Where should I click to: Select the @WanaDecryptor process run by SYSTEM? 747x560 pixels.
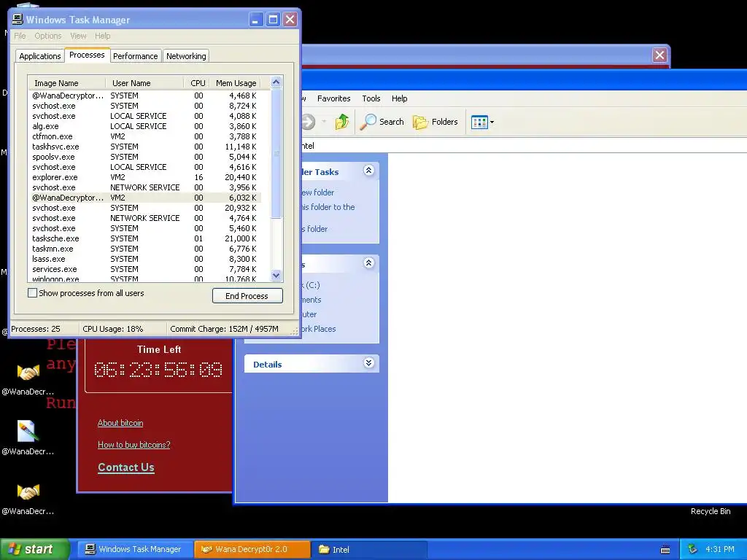(144, 96)
